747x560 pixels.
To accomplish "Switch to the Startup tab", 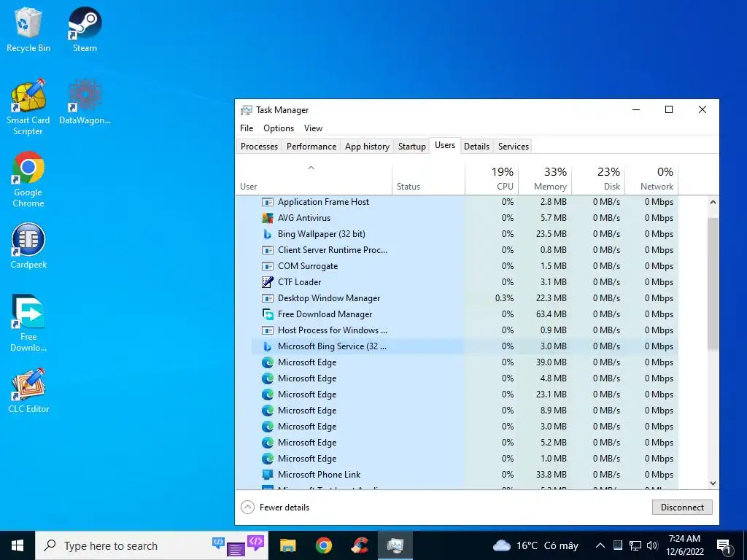I will [411, 147].
